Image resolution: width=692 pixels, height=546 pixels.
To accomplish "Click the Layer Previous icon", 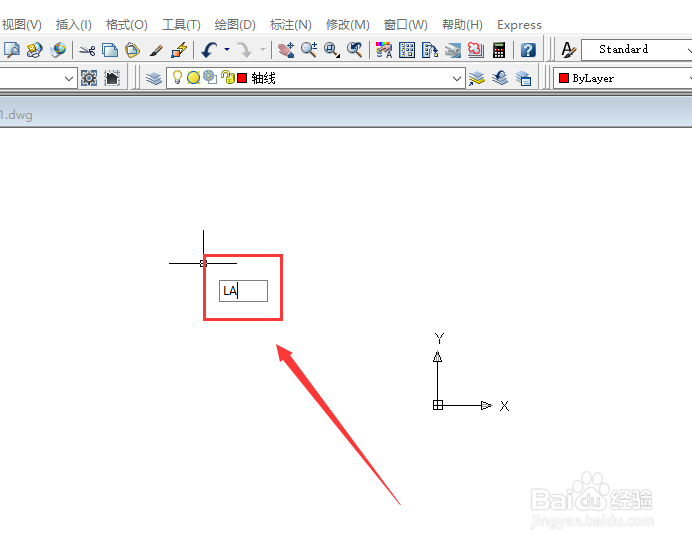I will [x=500, y=79].
